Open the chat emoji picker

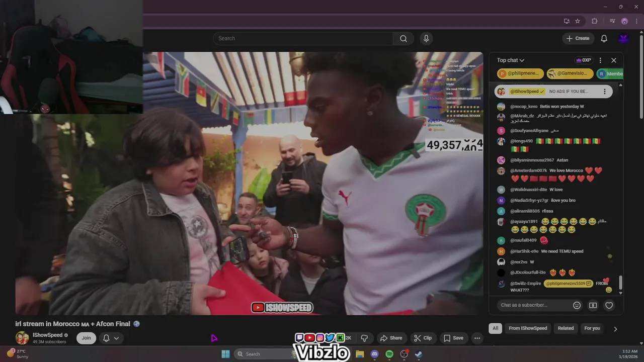coord(577,305)
